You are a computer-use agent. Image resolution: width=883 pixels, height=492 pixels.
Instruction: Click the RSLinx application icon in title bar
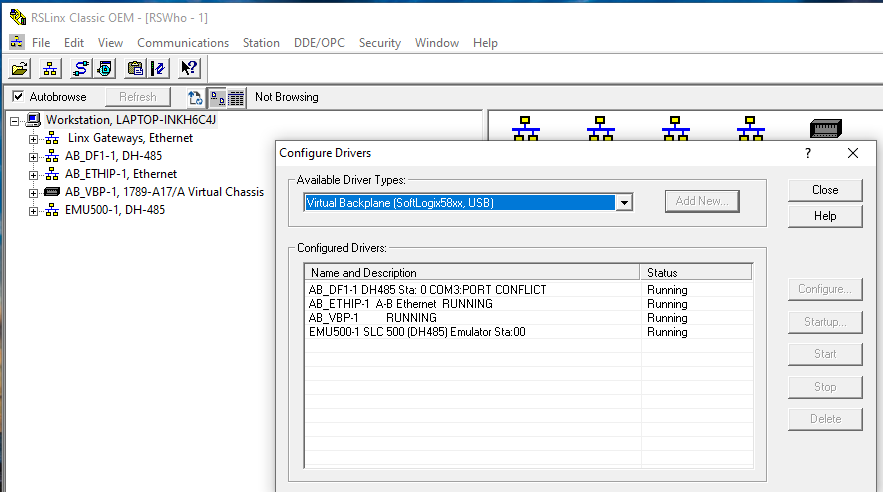point(17,17)
